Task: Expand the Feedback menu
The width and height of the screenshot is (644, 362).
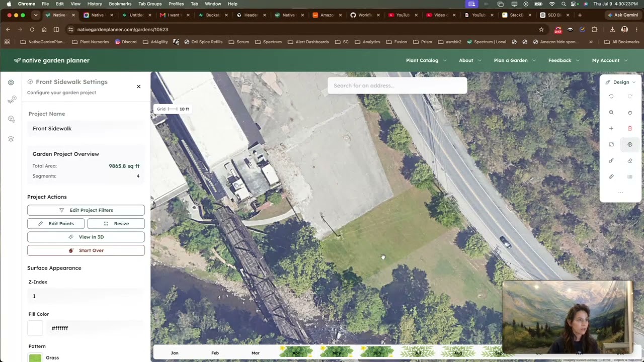Action: (563, 60)
